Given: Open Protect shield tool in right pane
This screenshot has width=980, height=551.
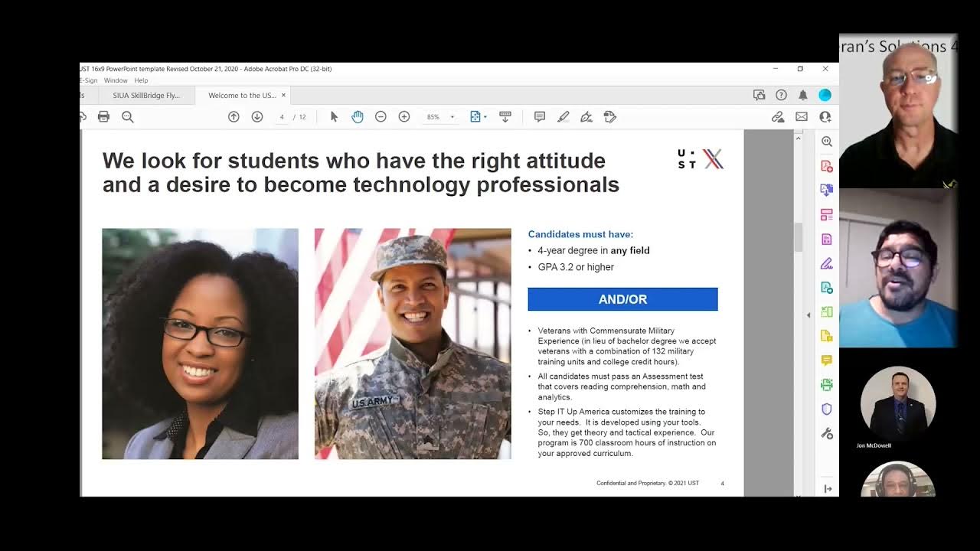Looking at the screenshot, I should pos(827,409).
